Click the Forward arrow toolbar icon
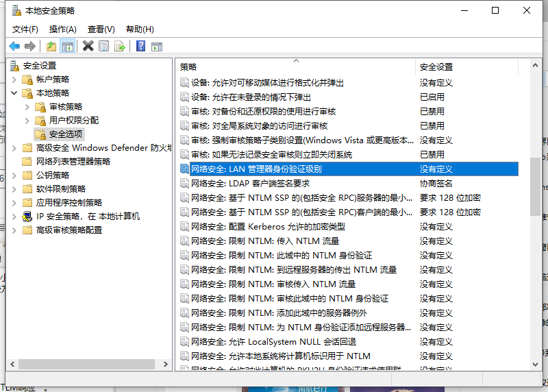Image resolution: width=548 pixels, height=392 pixels. (x=30, y=46)
